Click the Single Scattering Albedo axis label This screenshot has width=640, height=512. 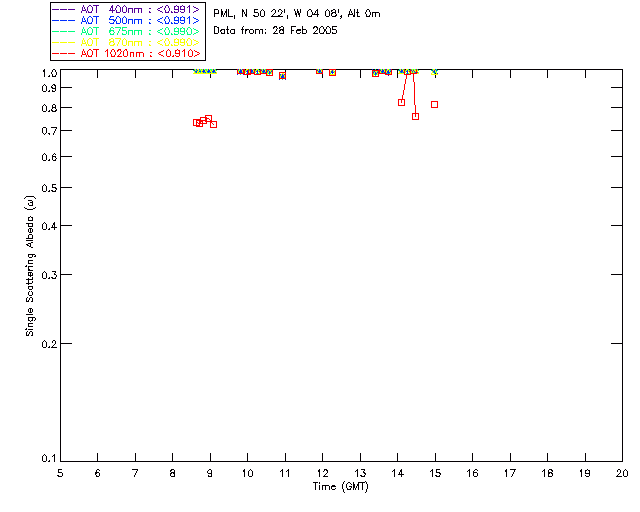[x=30, y=266]
